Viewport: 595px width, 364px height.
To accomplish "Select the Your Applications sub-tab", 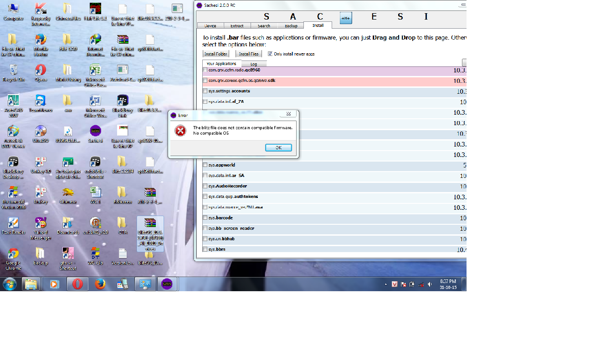I will [x=221, y=64].
